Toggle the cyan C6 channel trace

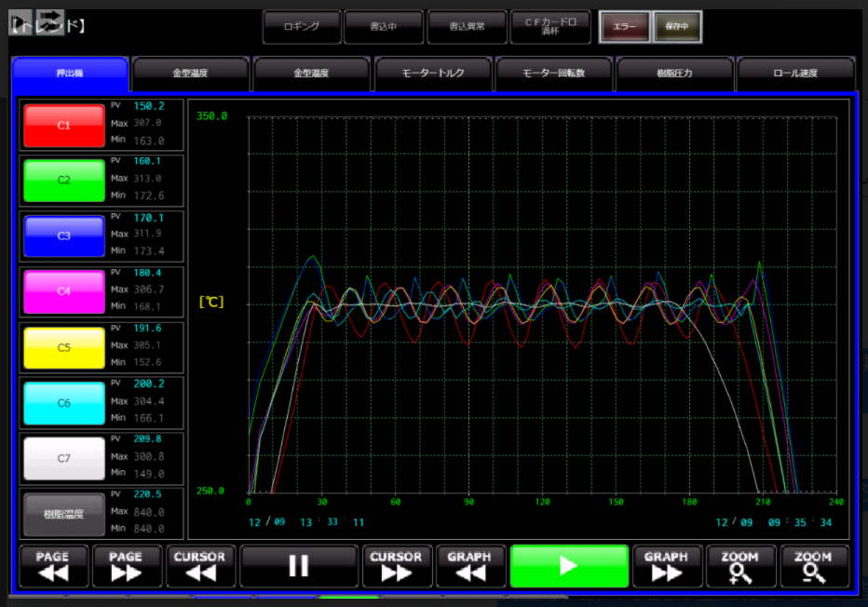pyautogui.click(x=64, y=403)
